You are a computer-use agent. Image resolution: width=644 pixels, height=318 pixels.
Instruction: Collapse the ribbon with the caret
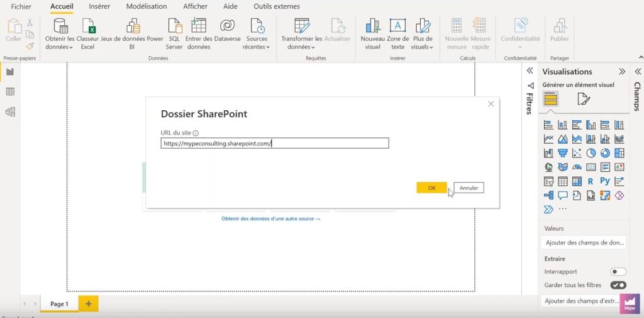coord(641,57)
